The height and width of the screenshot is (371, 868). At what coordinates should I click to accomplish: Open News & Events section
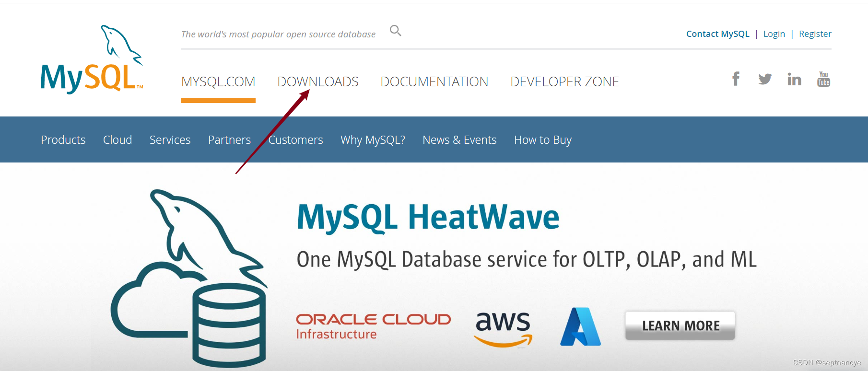459,140
